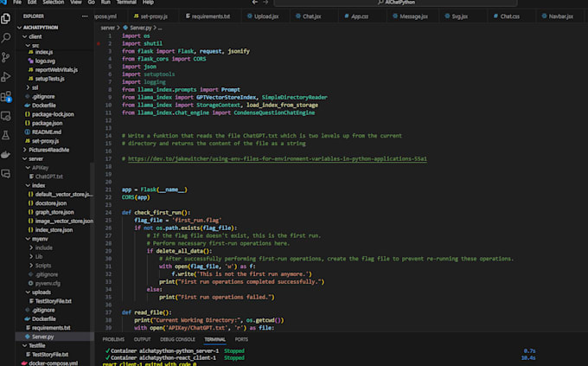Open README.md in the explorer
The image size is (588, 366).
pyautogui.click(x=47, y=132)
